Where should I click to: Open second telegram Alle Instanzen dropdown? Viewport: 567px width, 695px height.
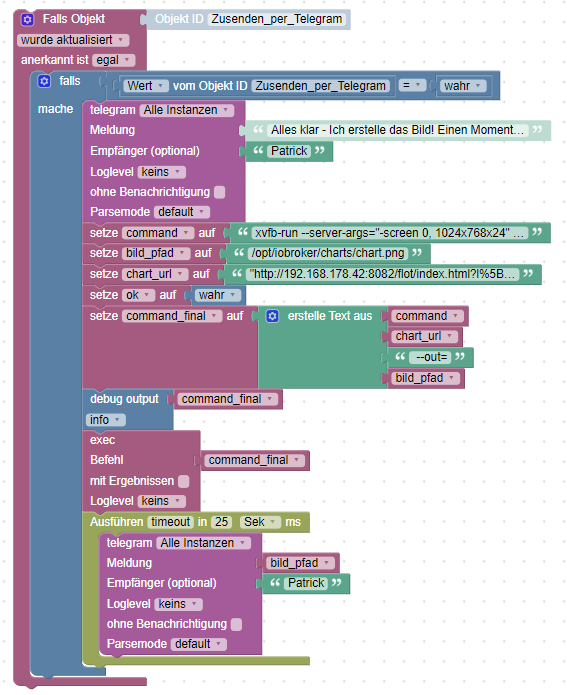coord(203,543)
